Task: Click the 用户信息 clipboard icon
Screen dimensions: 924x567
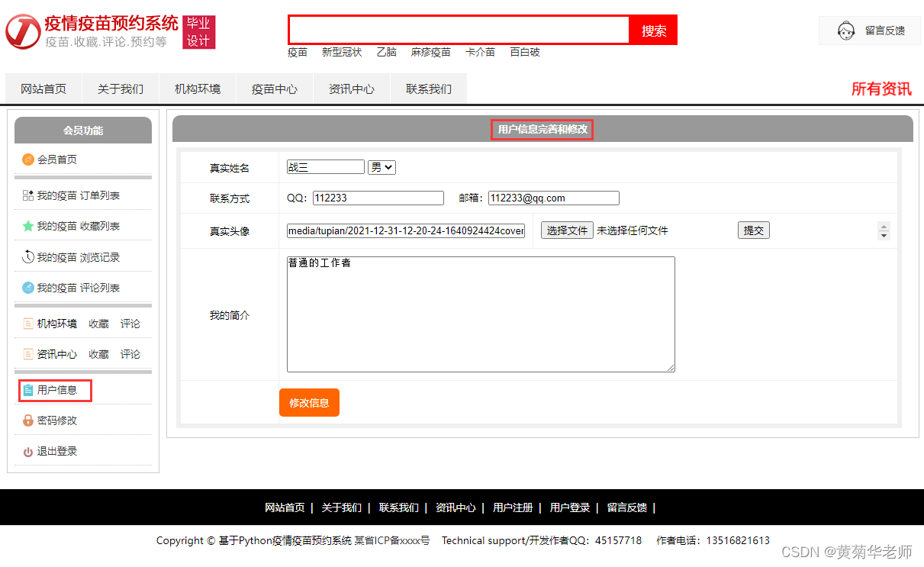Action: [x=28, y=390]
